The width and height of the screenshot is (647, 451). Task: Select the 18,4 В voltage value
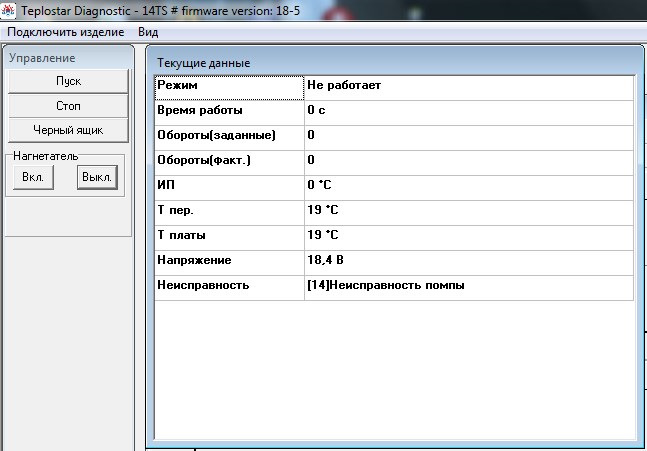(469, 263)
